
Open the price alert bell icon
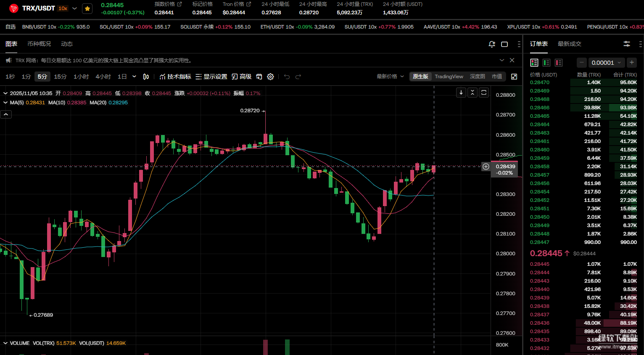[492, 44]
